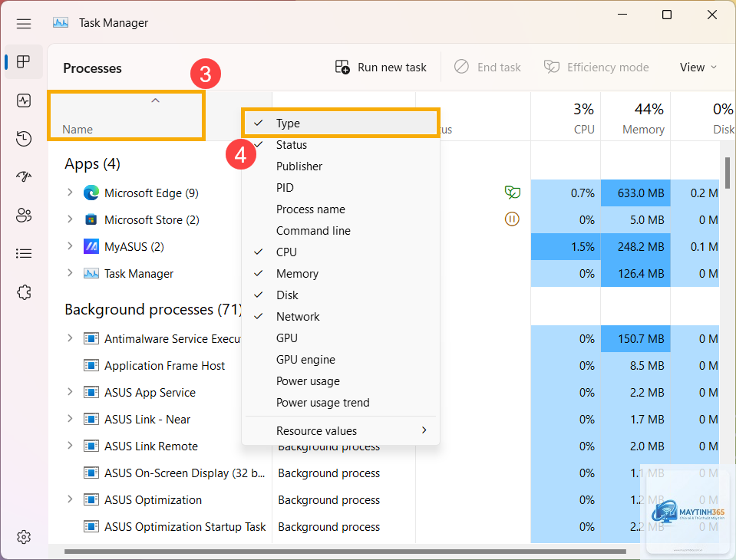Click the ASUS Optimization Startup Task icon

[91, 526]
